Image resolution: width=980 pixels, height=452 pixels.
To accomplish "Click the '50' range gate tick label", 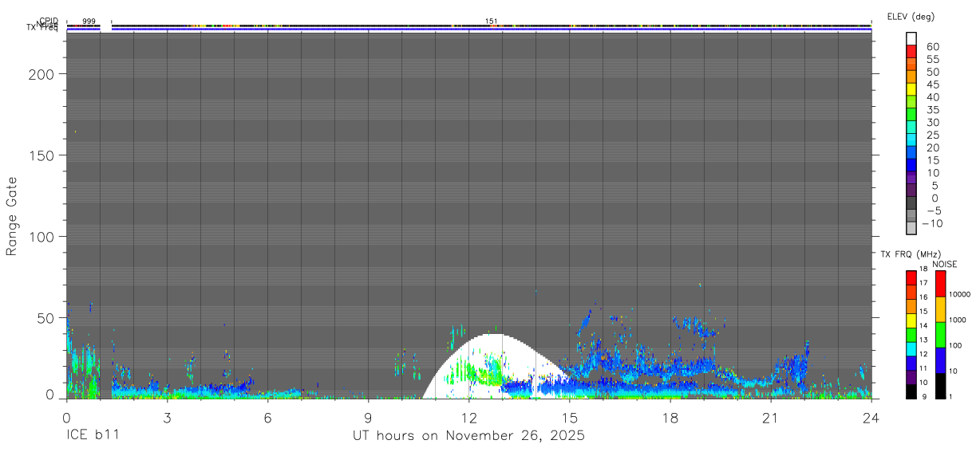I will click(46, 318).
